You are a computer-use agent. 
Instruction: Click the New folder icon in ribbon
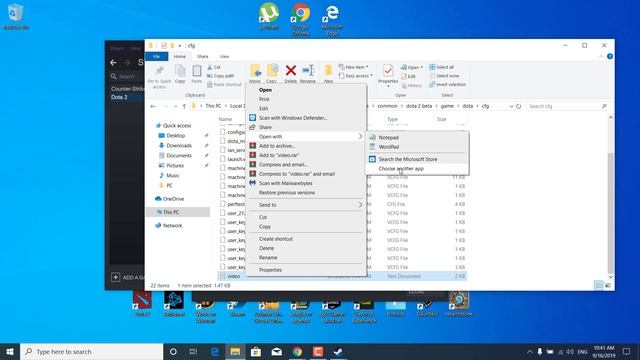coord(328,70)
